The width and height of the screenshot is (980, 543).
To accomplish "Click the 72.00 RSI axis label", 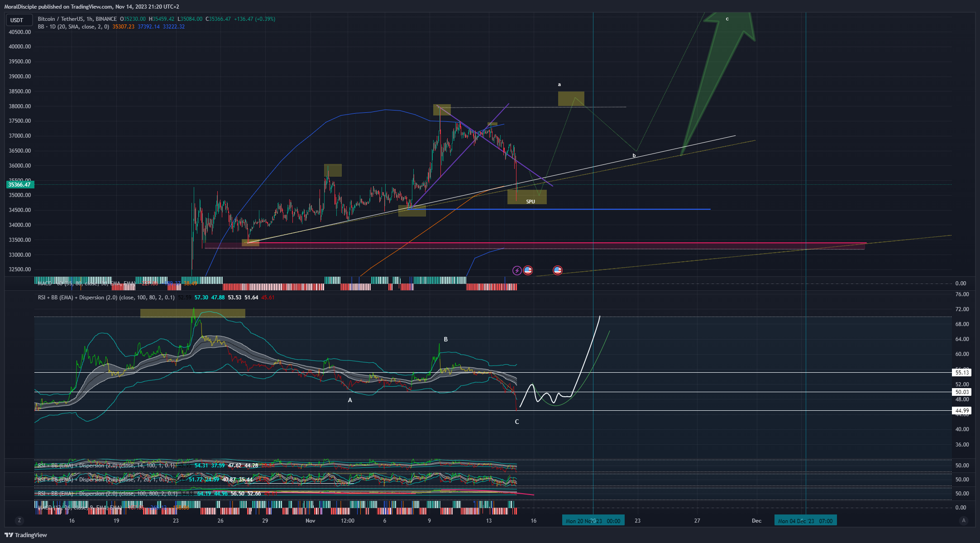I will (962, 309).
